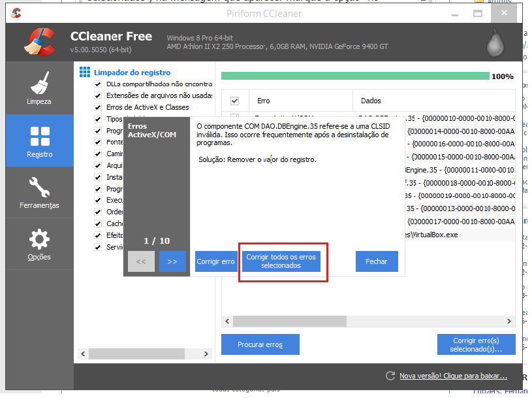Sort results by Dados column header
Screen dimensions: 532x398
(x=434, y=101)
